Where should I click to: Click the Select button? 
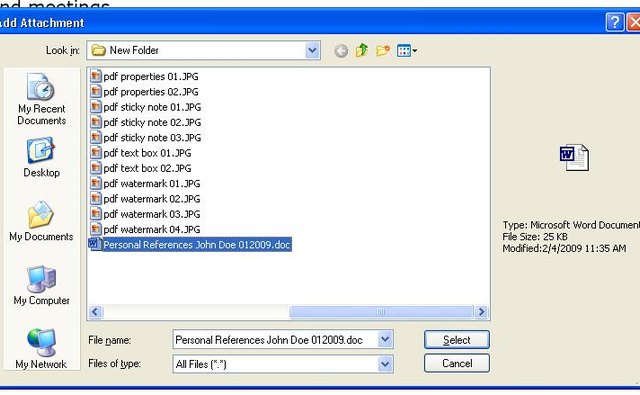click(x=457, y=340)
